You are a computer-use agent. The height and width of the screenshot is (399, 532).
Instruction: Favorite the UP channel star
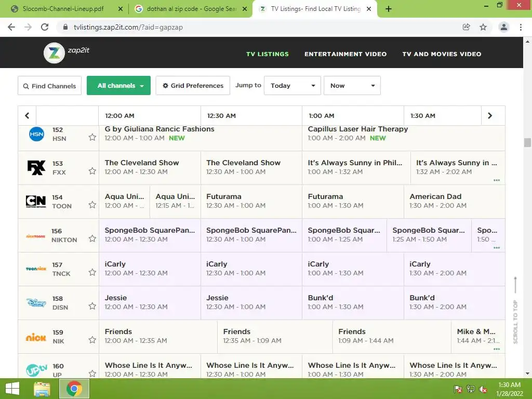[x=92, y=374]
